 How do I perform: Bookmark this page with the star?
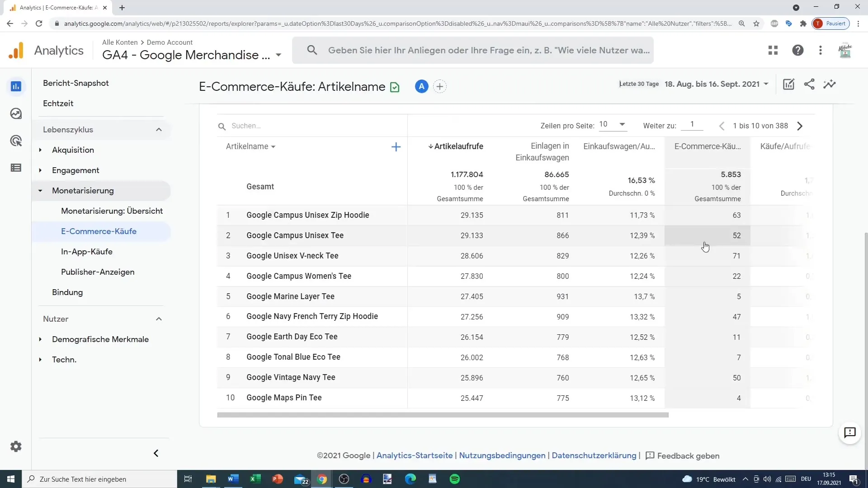[x=756, y=23]
